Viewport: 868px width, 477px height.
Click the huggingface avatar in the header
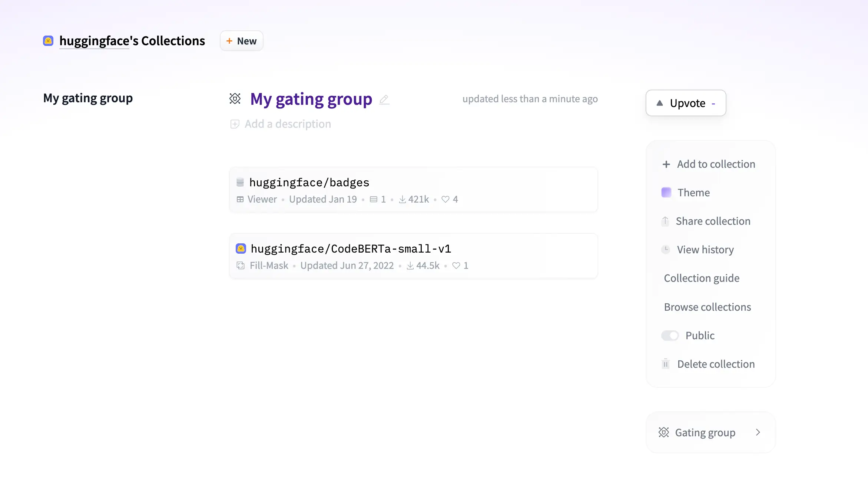pos(48,41)
